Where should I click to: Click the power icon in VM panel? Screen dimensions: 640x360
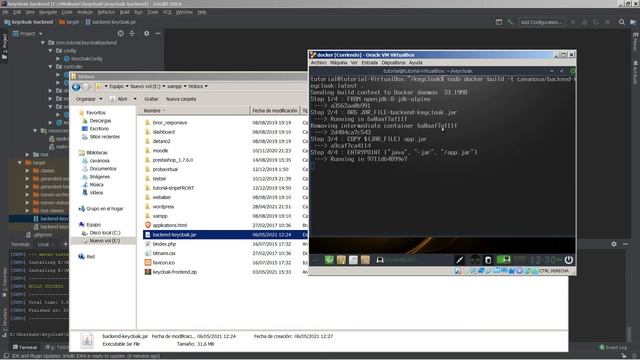(x=569, y=260)
